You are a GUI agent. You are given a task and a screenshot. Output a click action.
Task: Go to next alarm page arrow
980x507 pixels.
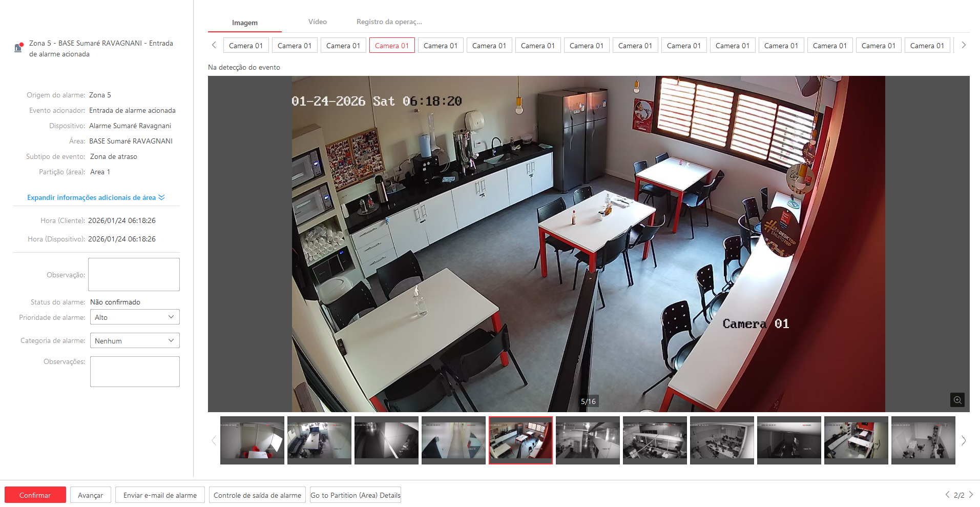pos(971,495)
